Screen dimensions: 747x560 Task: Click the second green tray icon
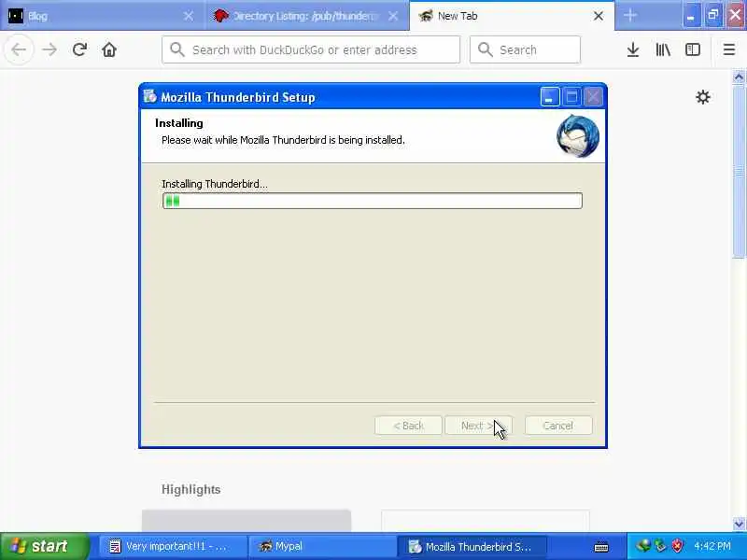(660, 546)
